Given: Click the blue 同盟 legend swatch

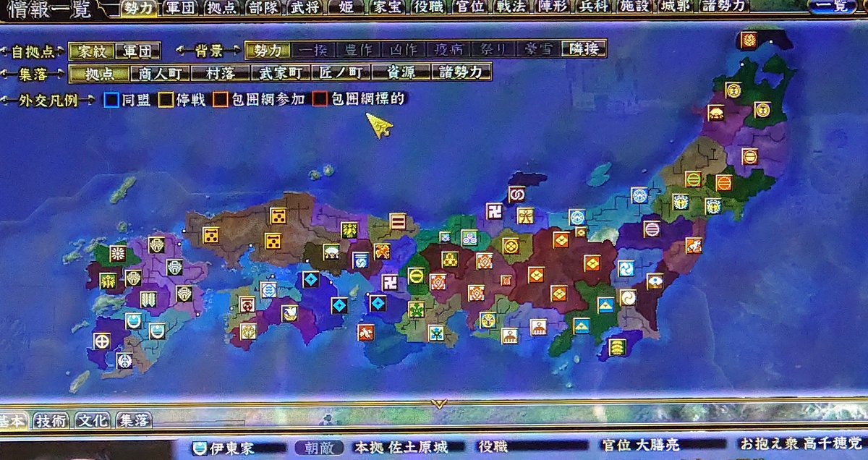Looking at the screenshot, I should coord(111,98).
